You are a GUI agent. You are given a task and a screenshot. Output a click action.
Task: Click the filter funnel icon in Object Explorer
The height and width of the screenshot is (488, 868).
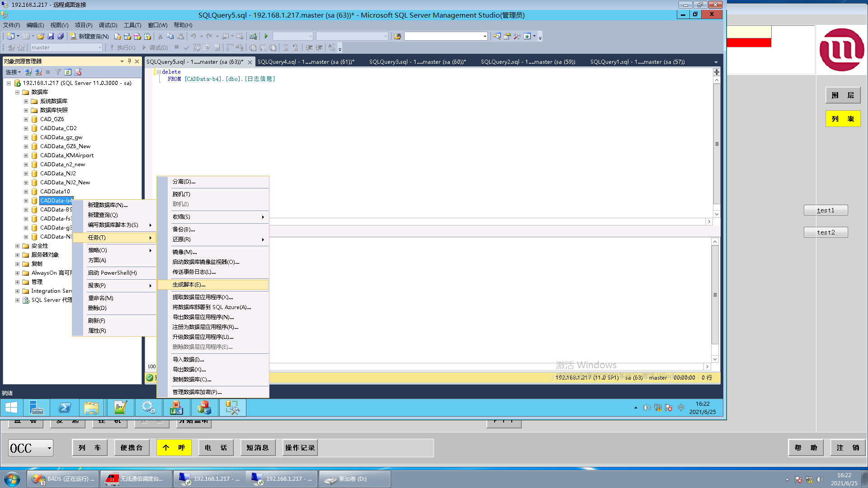pos(58,72)
